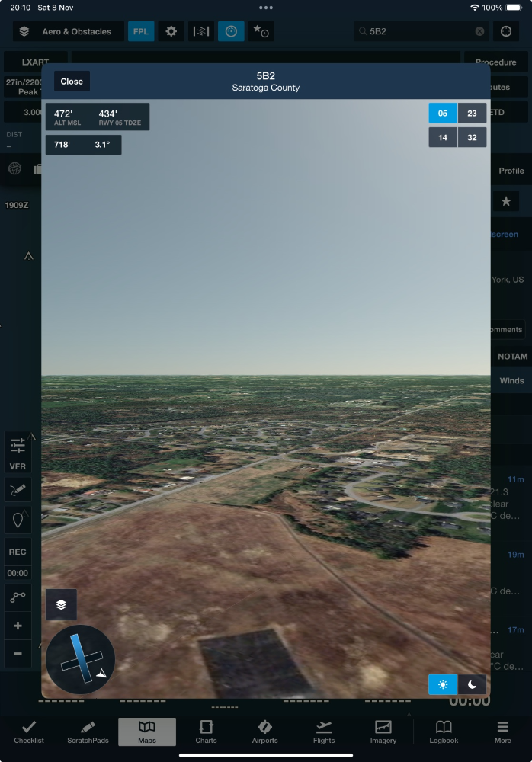Open the More menu
532x762 pixels.
click(x=502, y=732)
